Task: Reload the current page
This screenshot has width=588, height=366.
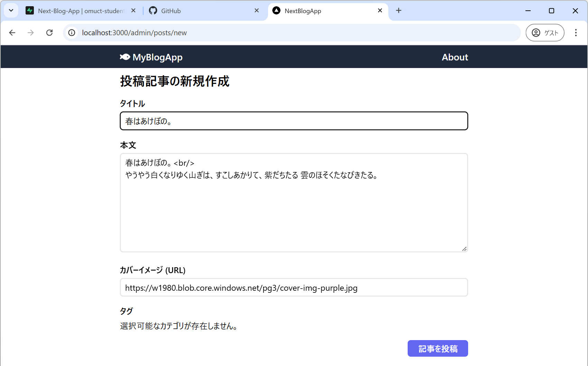Action: tap(49, 33)
